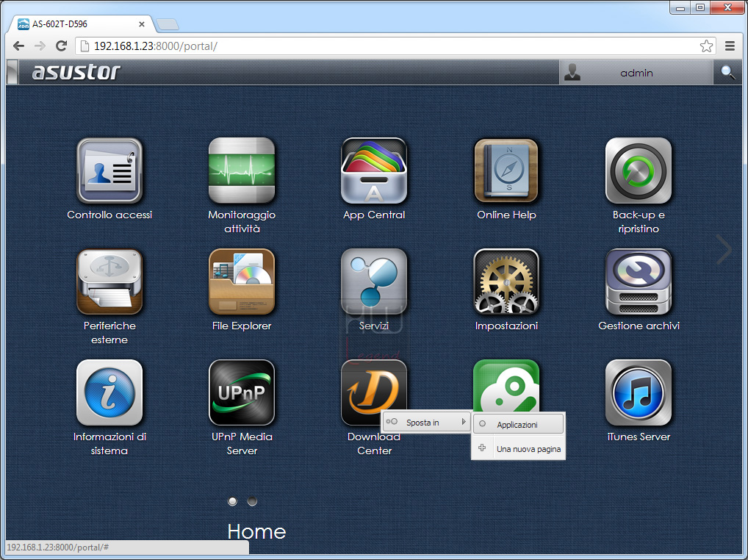The image size is (748, 560).
Task: Open Impostazioni gears icon
Action: pos(506,281)
